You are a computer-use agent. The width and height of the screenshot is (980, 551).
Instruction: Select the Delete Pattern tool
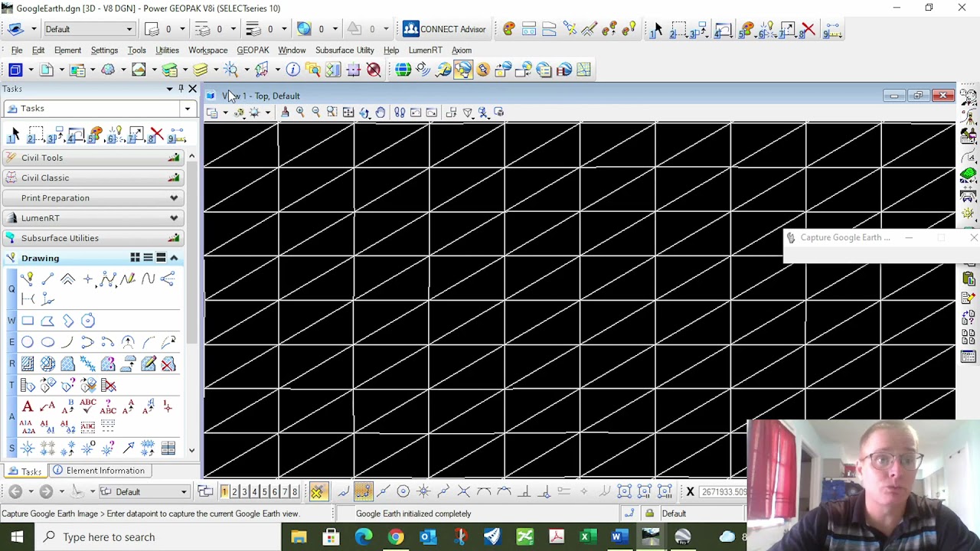168,364
